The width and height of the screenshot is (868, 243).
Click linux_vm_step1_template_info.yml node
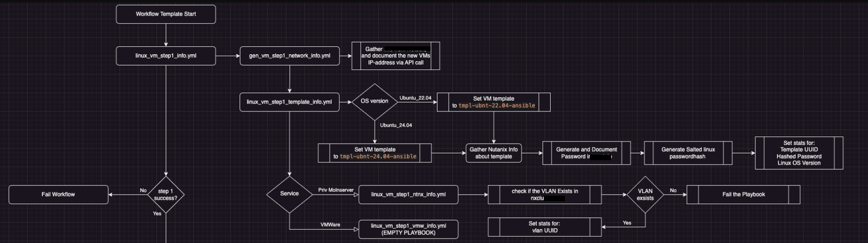coord(289,102)
